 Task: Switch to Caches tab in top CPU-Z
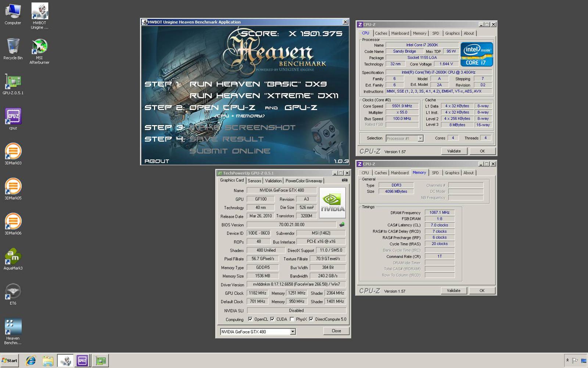[x=381, y=33]
